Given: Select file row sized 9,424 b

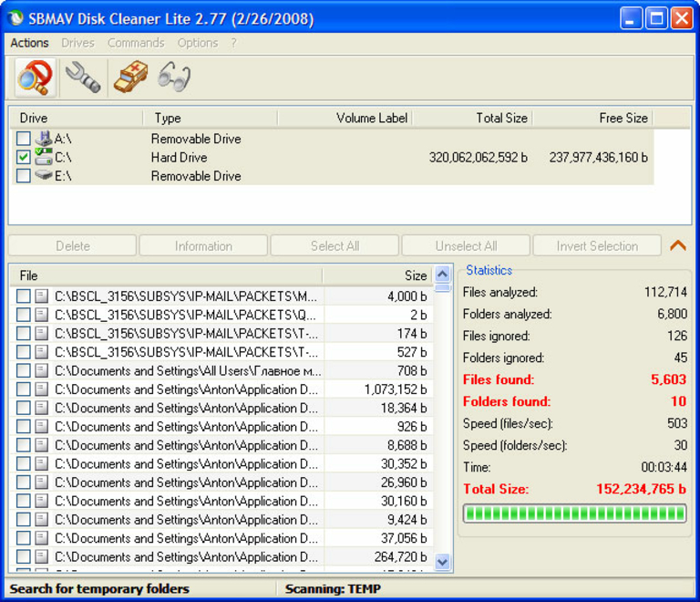Looking at the screenshot, I should click(221, 519).
